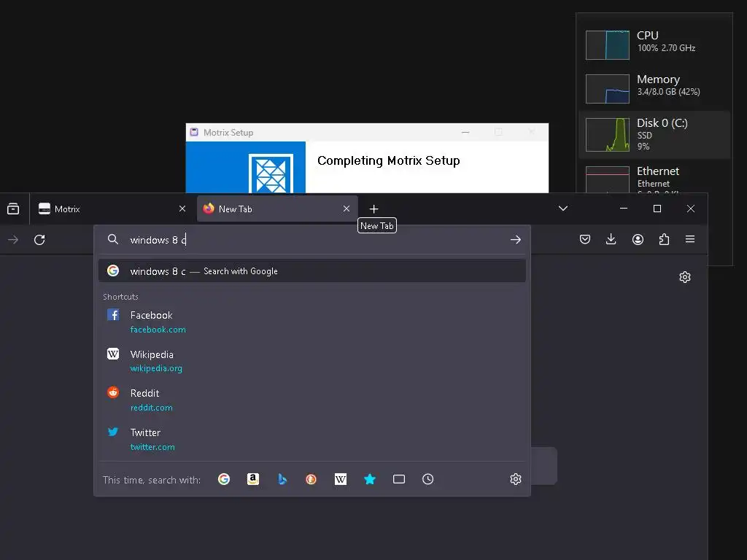Screen dimensions: 747x560
Task: Click the wikipedia.org URL
Action: click(x=156, y=368)
